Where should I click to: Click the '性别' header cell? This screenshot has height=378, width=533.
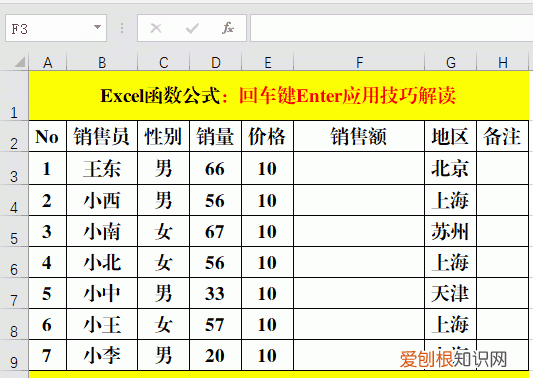tap(164, 136)
